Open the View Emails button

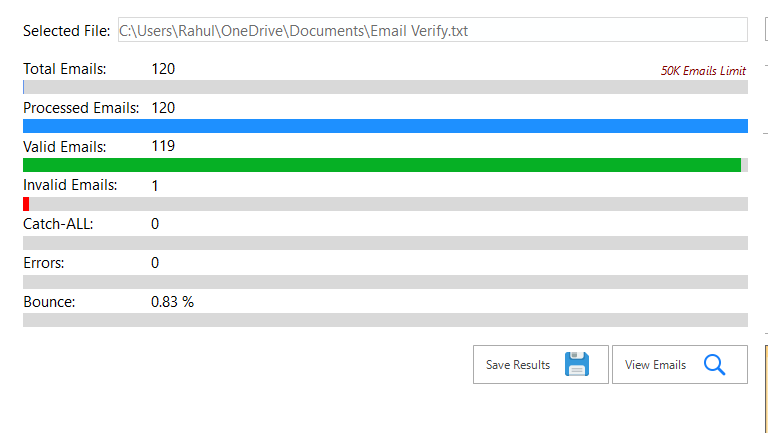(680, 364)
